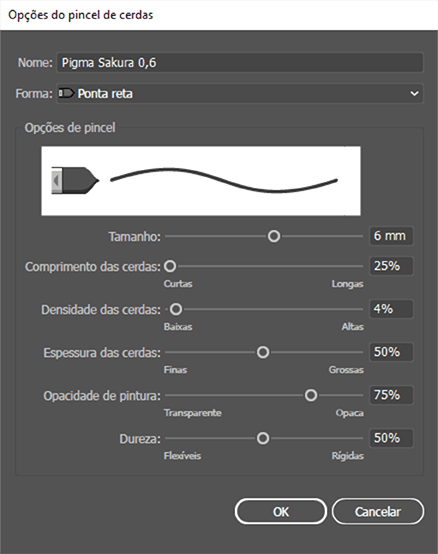Click the Comprimento das cerdas slider handle
The width and height of the screenshot is (438, 554).
pos(170,266)
